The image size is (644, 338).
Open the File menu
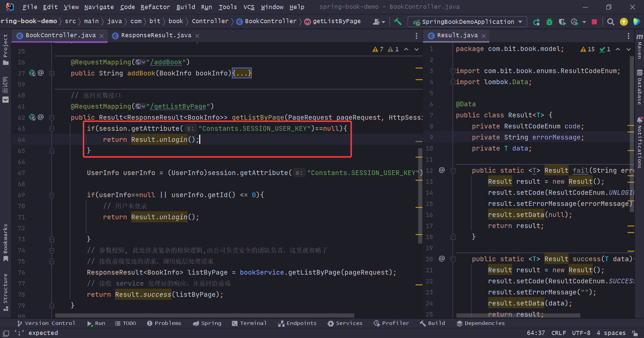[30, 7]
